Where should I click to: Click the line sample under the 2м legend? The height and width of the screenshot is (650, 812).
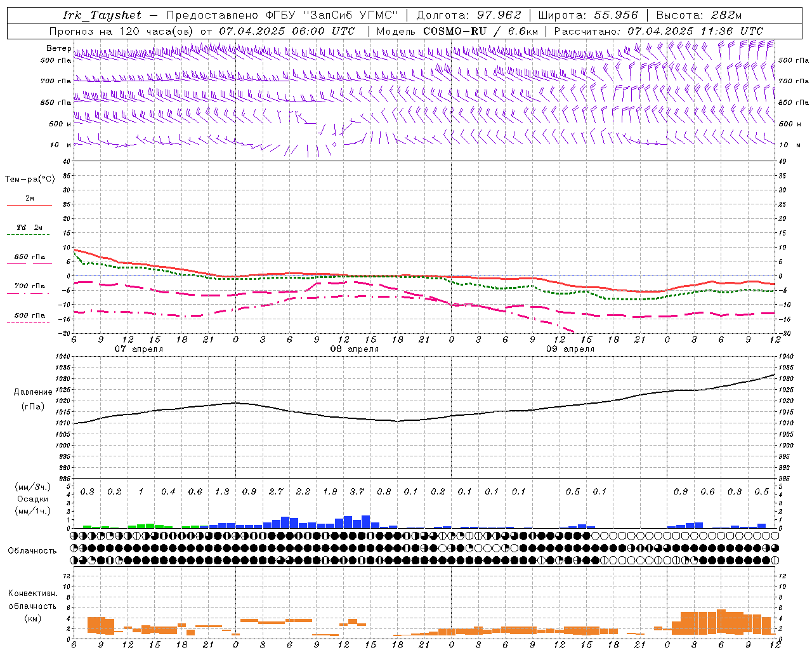29,206
